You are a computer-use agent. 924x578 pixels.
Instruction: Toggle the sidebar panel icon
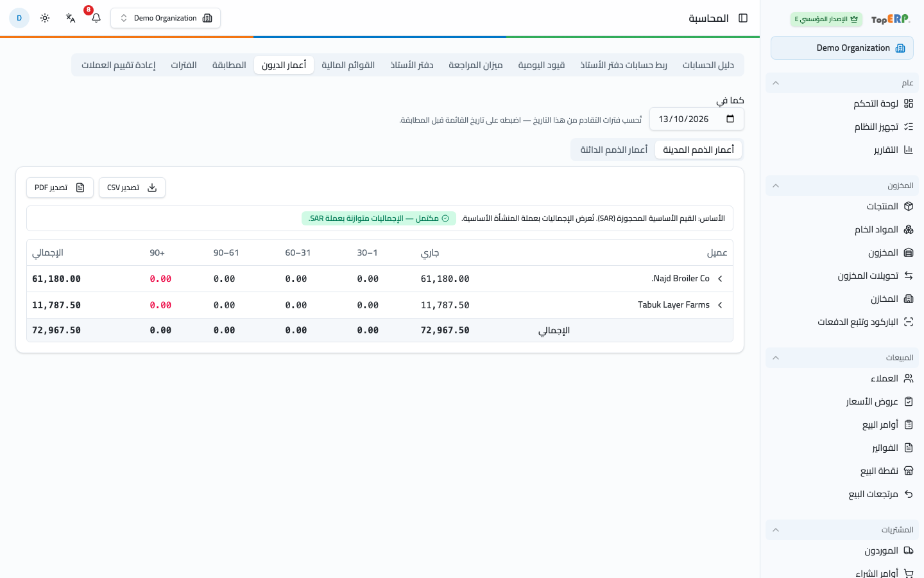point(743,18)
